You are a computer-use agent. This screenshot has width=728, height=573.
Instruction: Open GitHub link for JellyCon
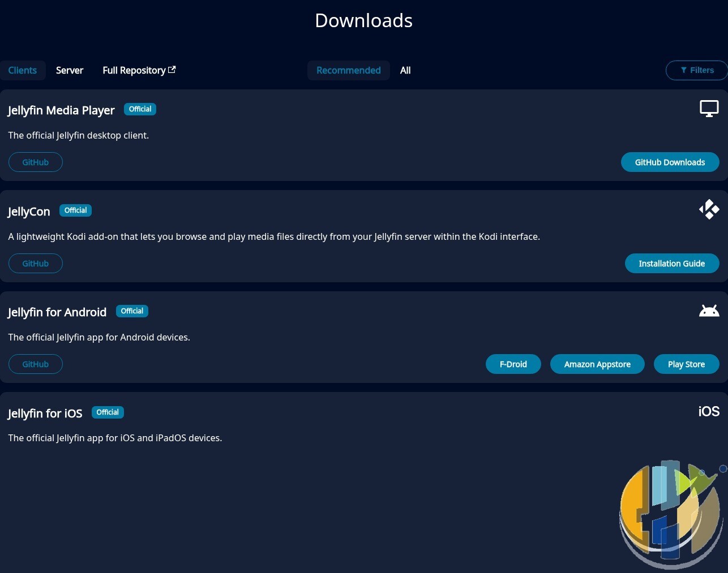pyautogui.click(x=36, y=264)
